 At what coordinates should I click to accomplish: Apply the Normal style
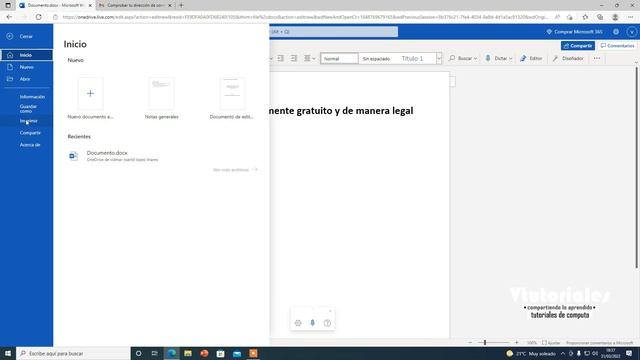click(x=339, y=59)
